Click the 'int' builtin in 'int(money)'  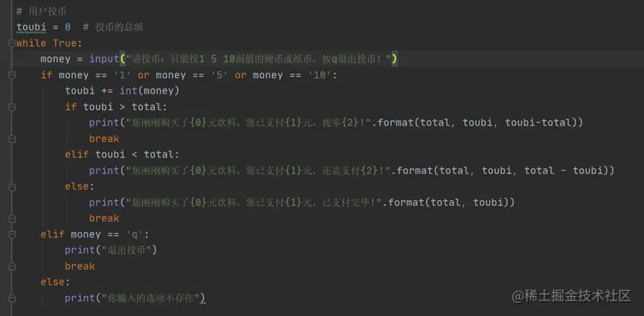[x=129, y=91]
